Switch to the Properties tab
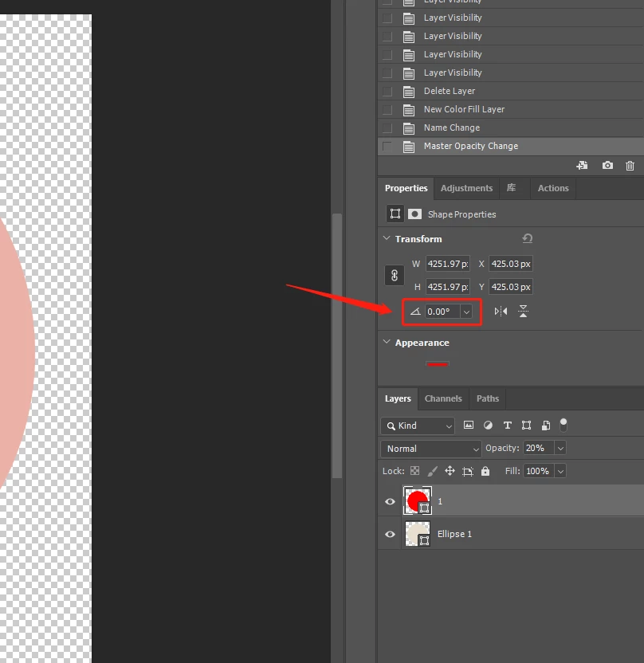 click(406, 188)
